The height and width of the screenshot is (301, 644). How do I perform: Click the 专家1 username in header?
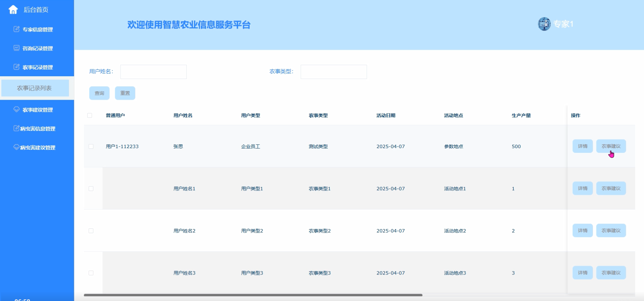click(x=563, y=24)
